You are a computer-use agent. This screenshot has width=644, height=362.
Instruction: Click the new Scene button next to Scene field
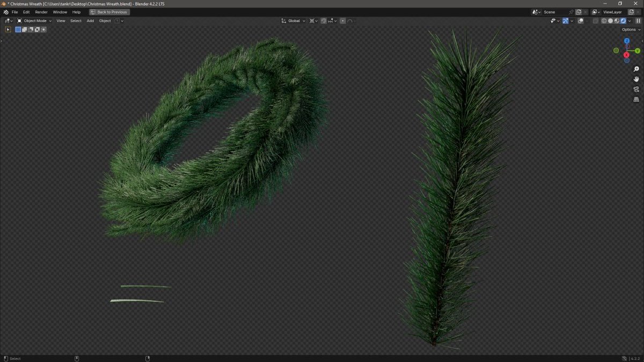coord(579,12)
